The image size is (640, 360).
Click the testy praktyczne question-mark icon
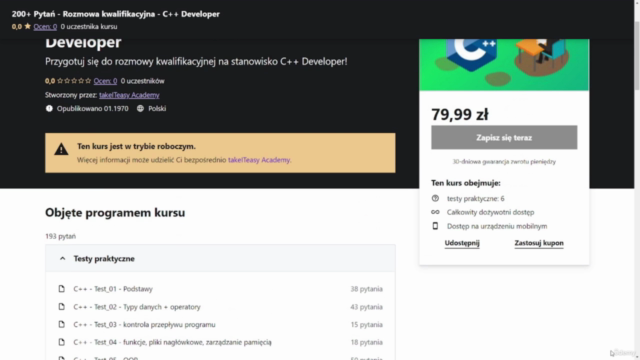coord(435,198)
